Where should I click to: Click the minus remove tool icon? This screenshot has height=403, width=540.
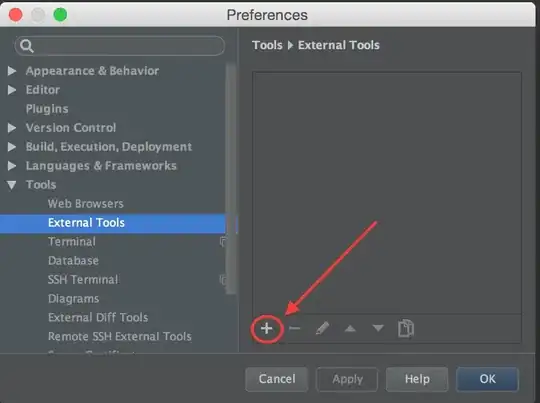point(294,328)
